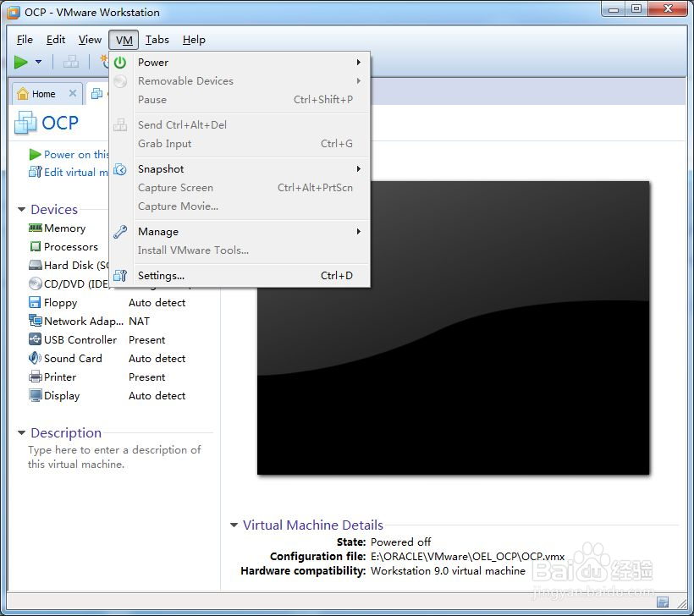Click the wrench icon next to Manage
This screenshot has width=694, height=616.
pyautogui.click(x=120, y=232)
